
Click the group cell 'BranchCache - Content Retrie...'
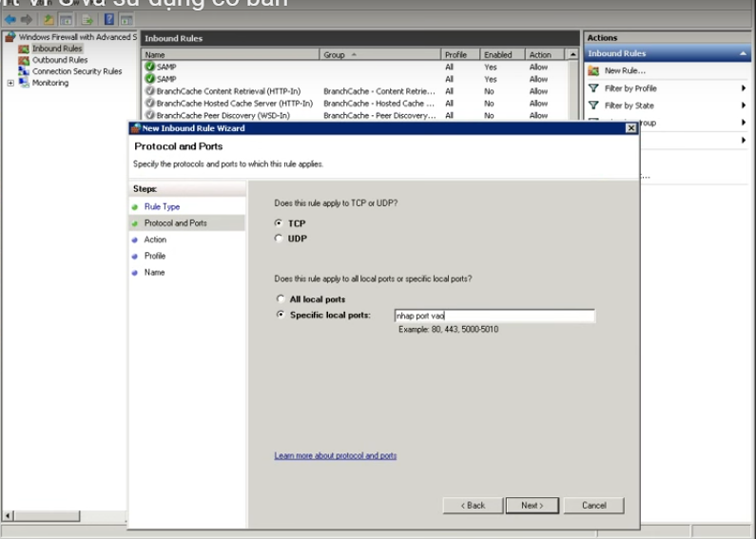pos(379,91)
